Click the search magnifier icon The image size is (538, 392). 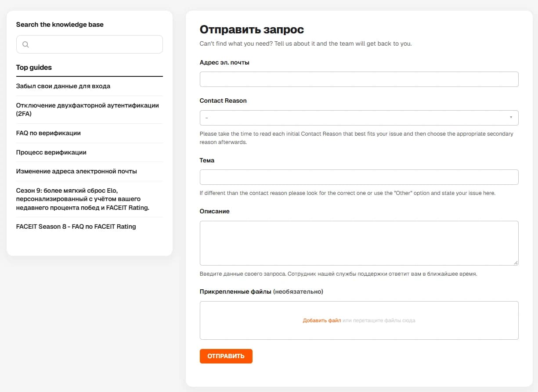coord(25,44)
